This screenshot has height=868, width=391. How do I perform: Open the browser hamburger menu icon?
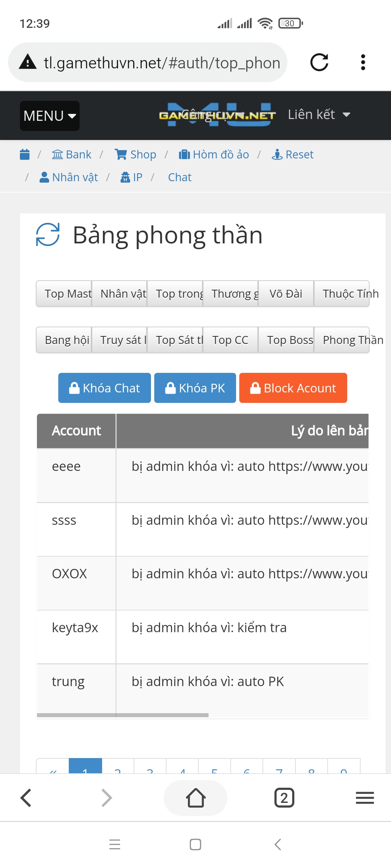(365, 797)
